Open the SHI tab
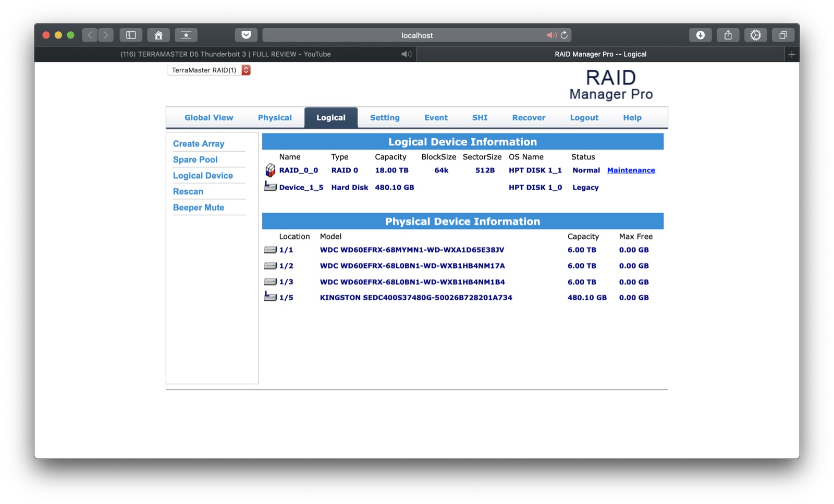 click(x=480, y=118)
